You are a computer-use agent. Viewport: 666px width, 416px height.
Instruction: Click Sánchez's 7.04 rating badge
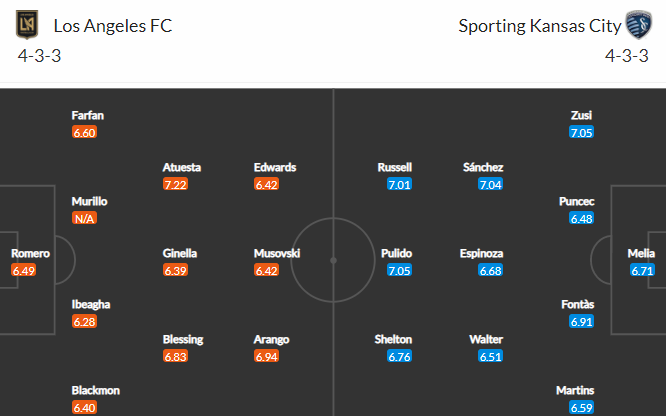(491, 184)
